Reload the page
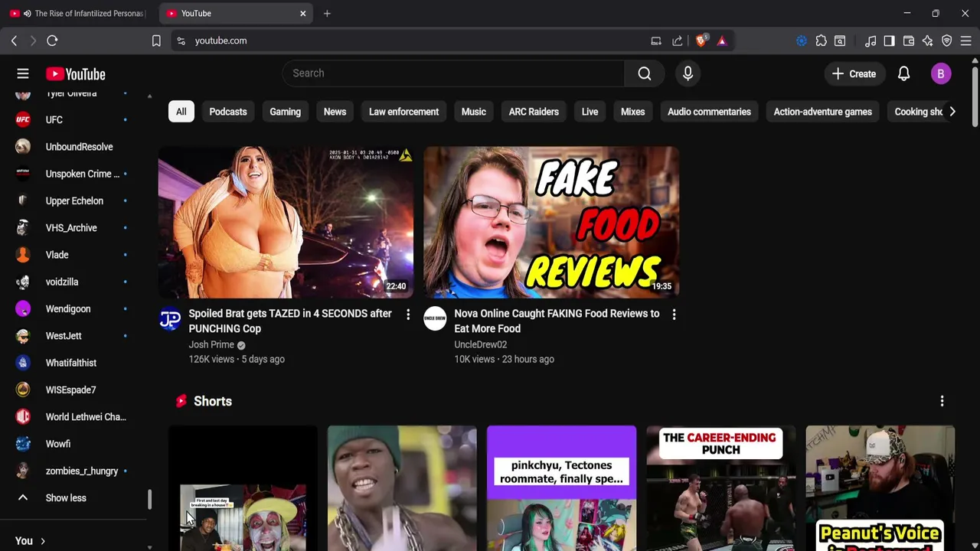 point(52,41)
